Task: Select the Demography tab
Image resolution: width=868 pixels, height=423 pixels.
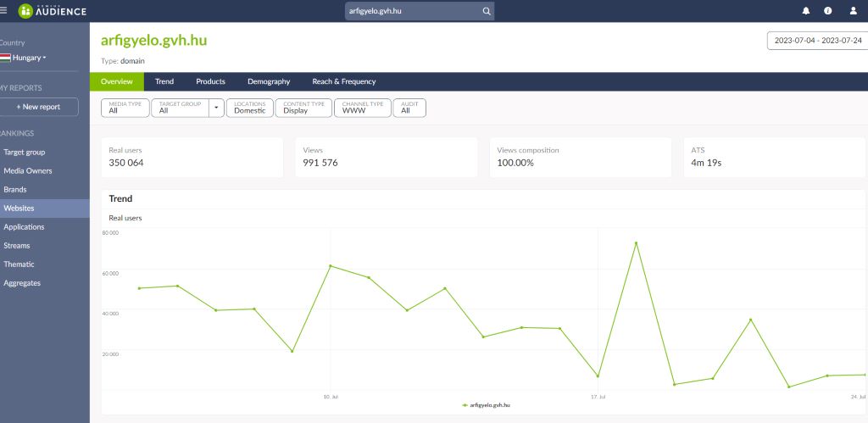Action: tap(269, 81)
